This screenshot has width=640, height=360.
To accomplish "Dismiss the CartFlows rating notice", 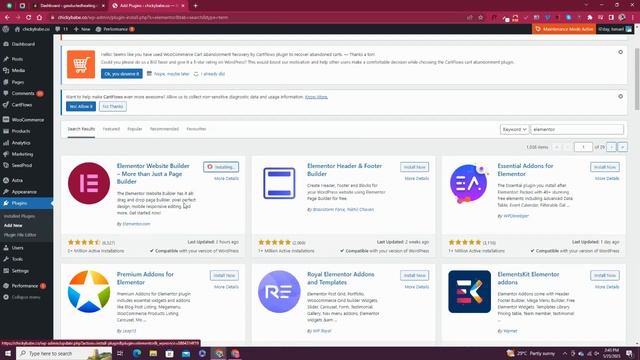I will click(x=620, y=52).
